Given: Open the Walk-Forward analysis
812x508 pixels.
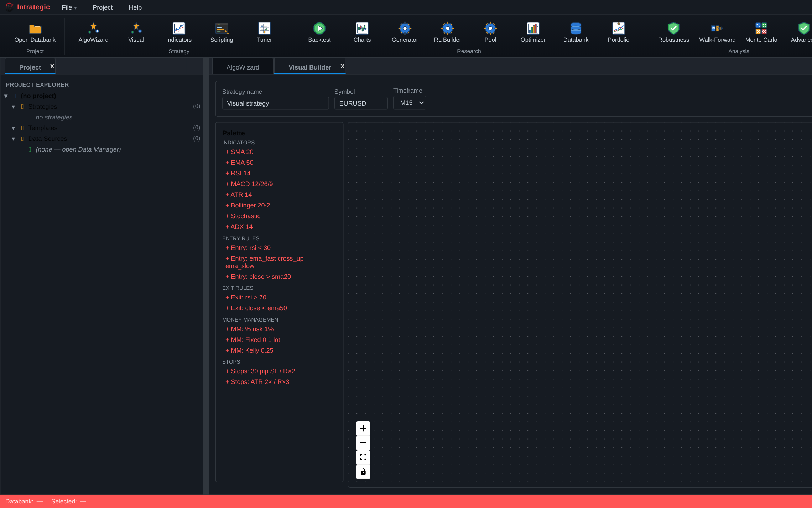Looking at the screenshot, I should pyautogui.click(x=717, y=33).
